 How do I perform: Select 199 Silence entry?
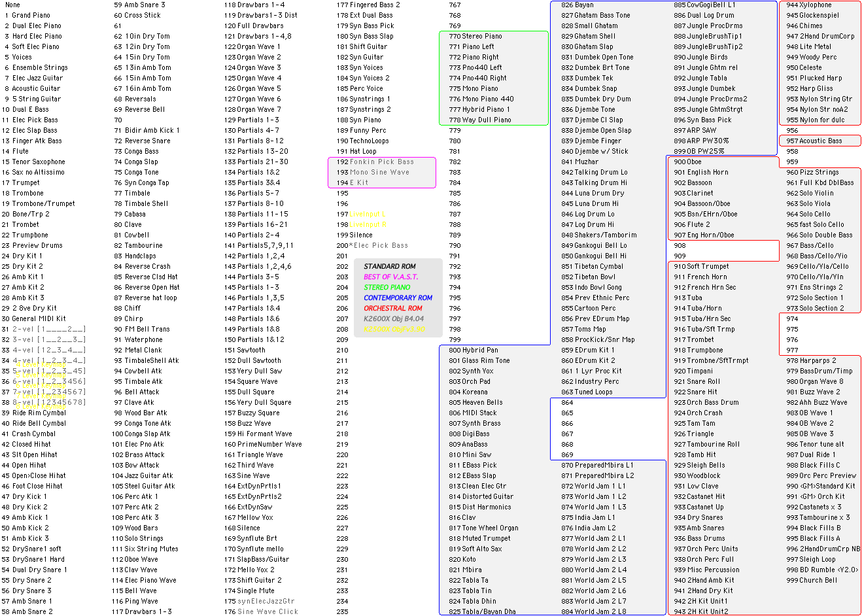[354, 235]
